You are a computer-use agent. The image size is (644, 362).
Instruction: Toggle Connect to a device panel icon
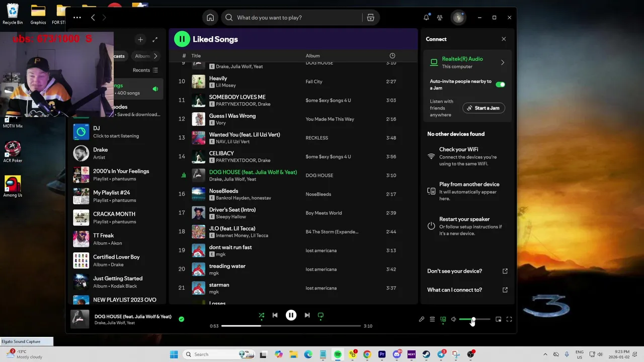[x=443, y=319]
